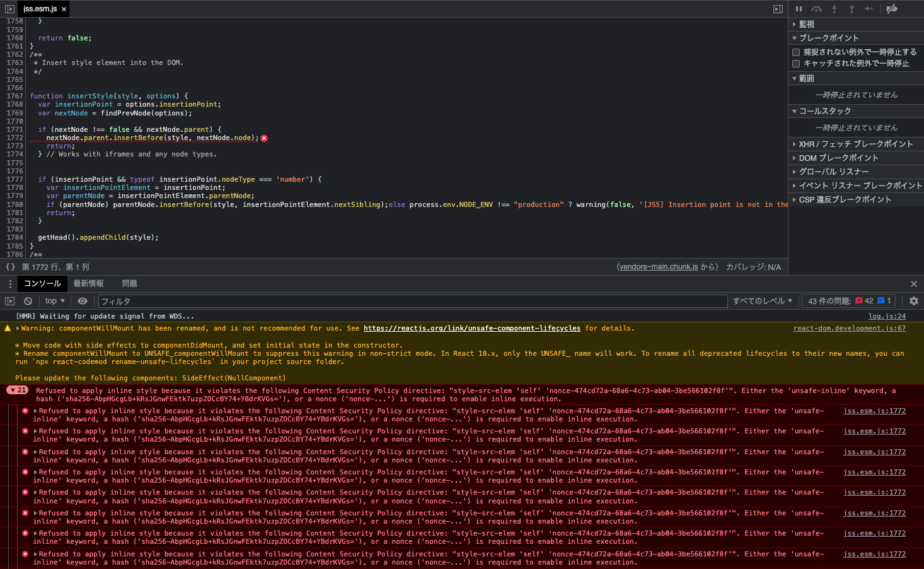The width and height of the screenshot is (924, 569).
Task: Toggle the file navigator sidebar icon
Action: [9, 9]
